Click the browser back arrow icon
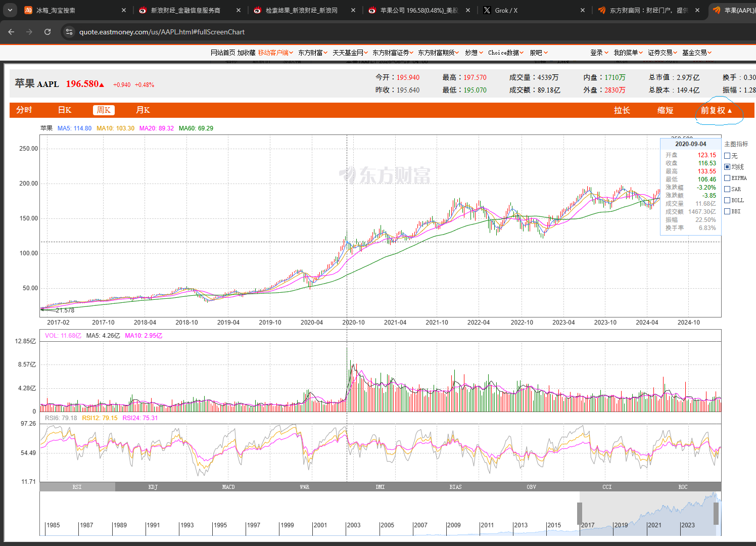This screenshot has width=756, height=546. pyautogui.click(x=11, y=32)
